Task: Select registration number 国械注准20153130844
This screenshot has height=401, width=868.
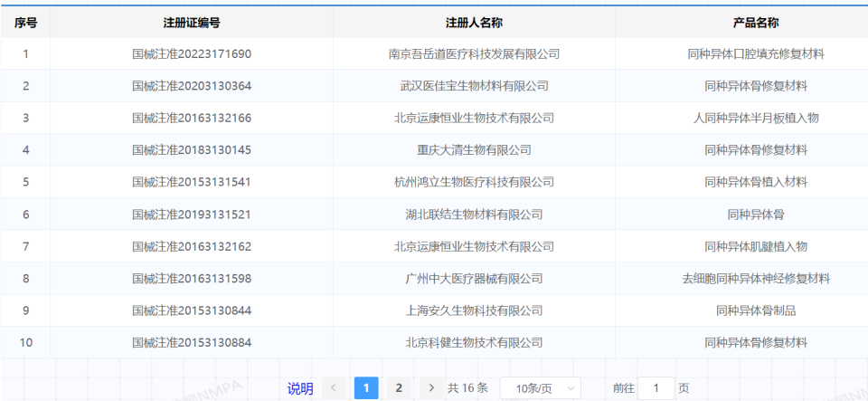Action: pos(192,310)
